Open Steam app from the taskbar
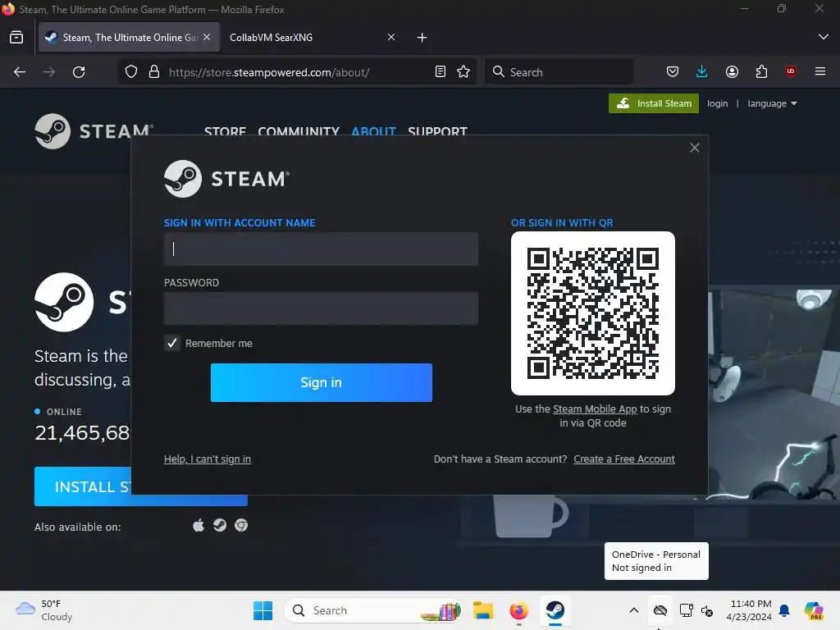 coord(555,610)
